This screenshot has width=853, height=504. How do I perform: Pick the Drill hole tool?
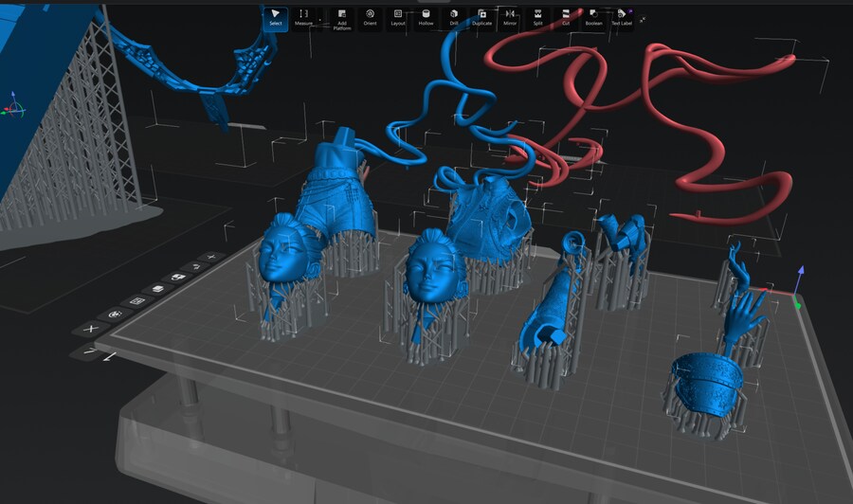454,17
